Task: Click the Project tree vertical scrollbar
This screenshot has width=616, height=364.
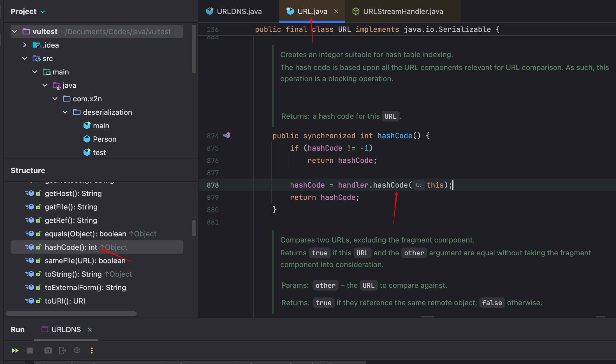Action: point(194,49)
